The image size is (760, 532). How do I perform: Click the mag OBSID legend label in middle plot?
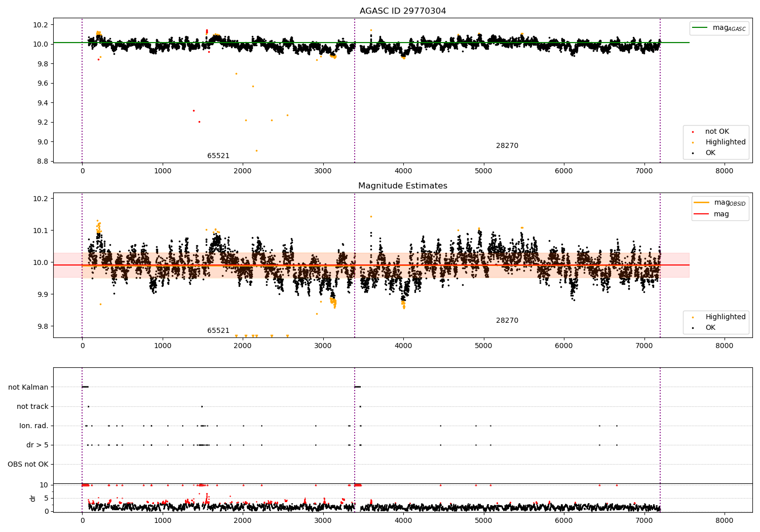point(730,203)
